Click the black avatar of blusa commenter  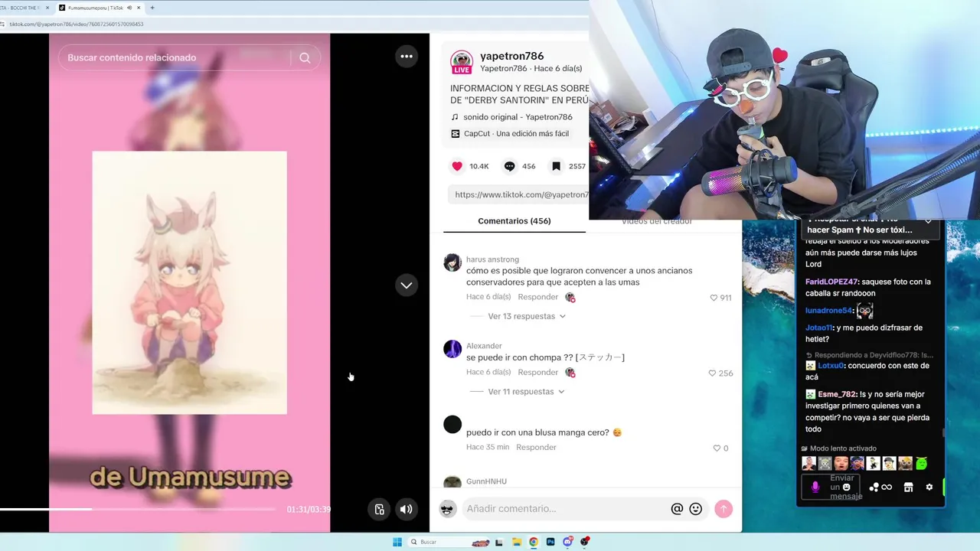point(452,425)
